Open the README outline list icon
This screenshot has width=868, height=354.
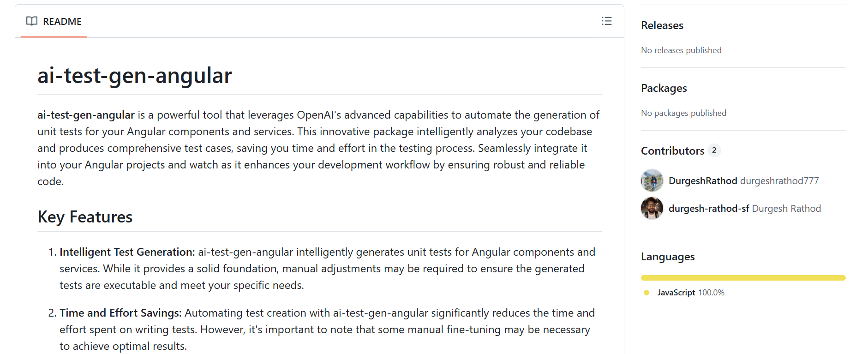point(606,21)
